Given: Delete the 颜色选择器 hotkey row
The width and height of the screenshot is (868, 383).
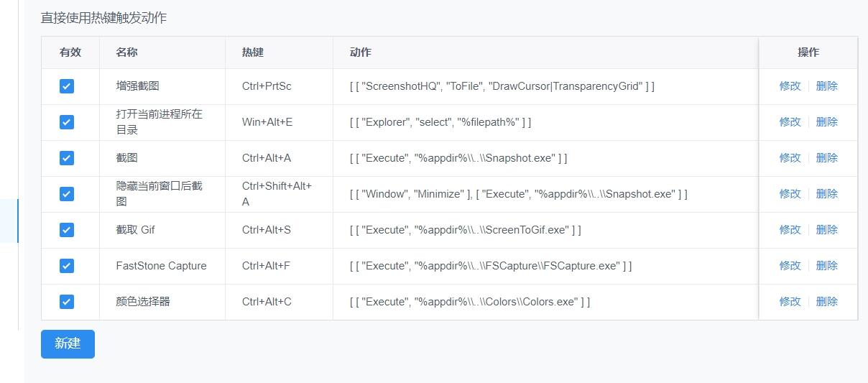Looking at the screenshot, I should click(826, 302).
